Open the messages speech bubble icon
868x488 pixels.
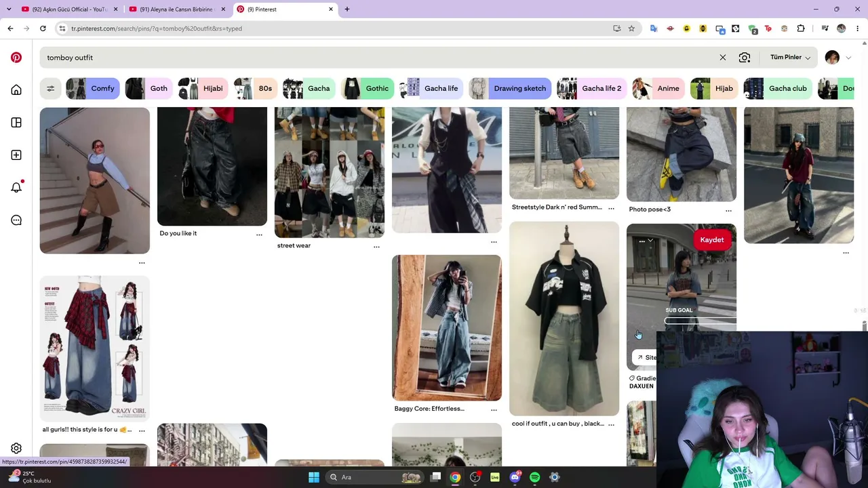click(16, 220)
